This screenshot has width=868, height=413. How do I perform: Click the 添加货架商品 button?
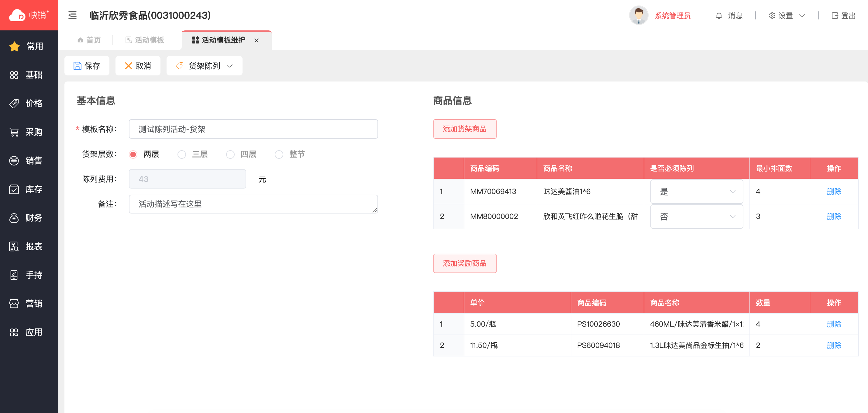click(464, 129)
